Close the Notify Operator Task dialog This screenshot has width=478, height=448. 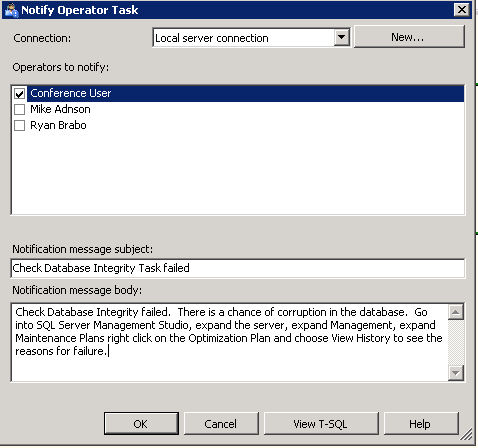pos(462,10)
